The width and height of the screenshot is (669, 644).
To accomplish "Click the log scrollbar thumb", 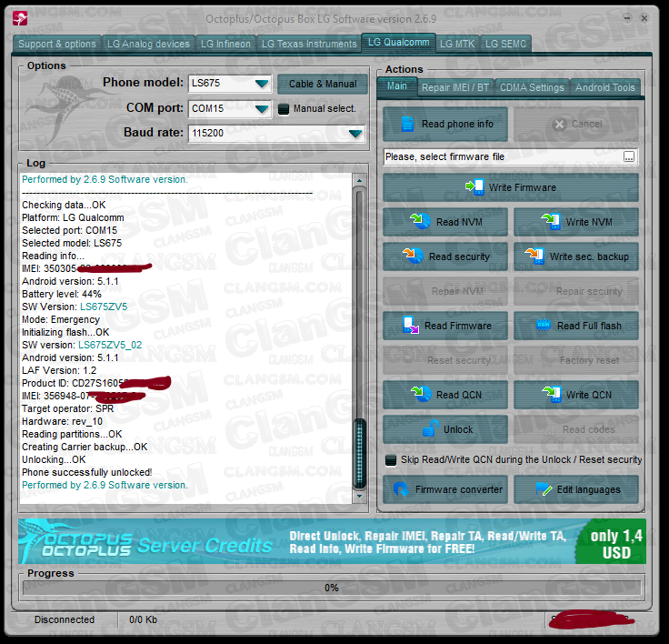I will [x=360, y=453].
